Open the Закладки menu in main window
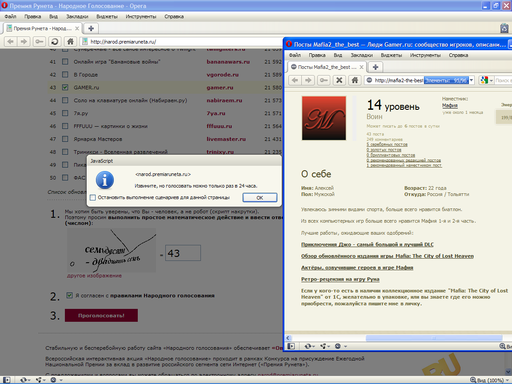 click(77, 16)
